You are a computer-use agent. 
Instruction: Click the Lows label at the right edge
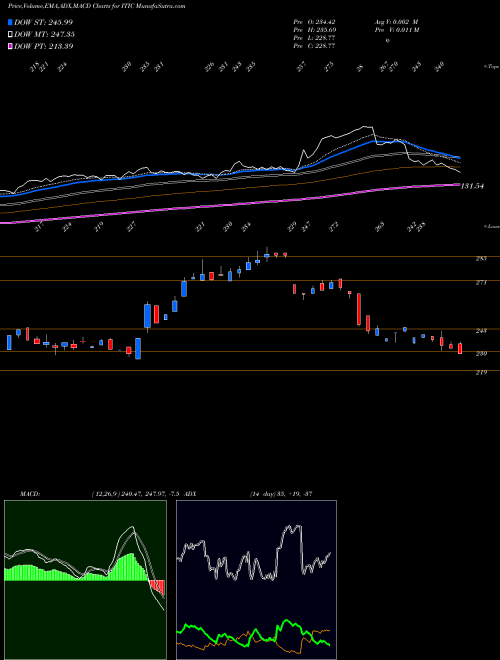pyautogui.click(x=492, y=226)
